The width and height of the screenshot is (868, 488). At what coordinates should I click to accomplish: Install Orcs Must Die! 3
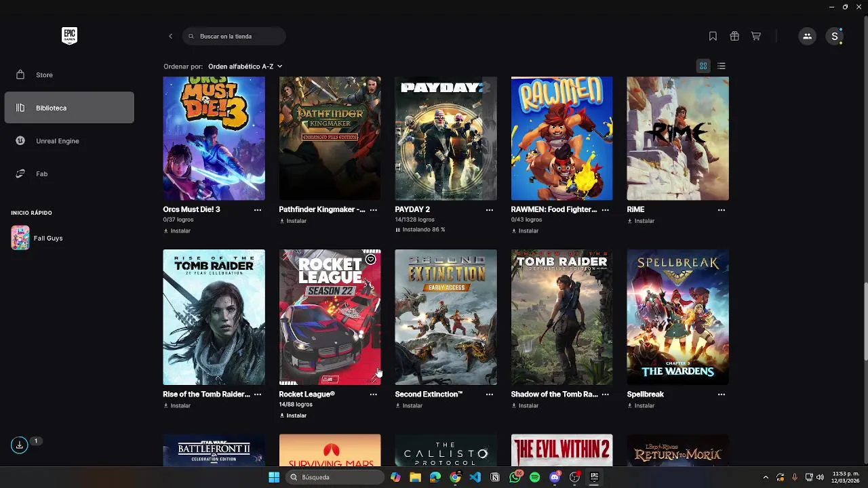[177, 230]
